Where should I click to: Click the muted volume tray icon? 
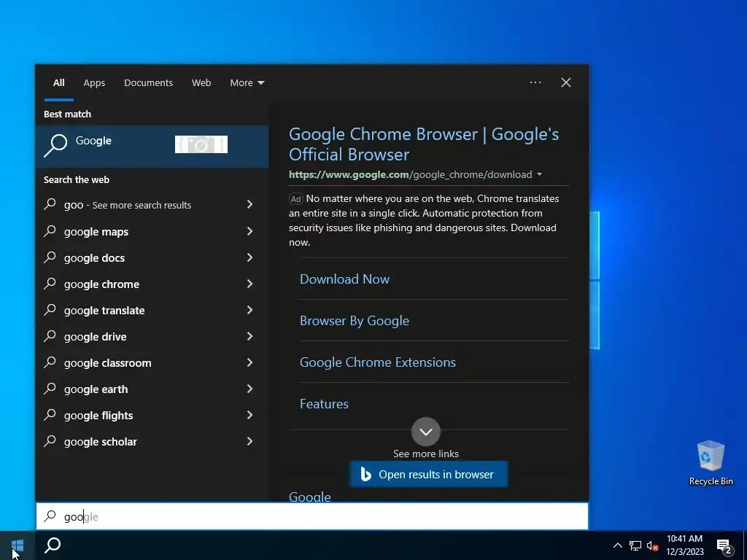point(653,545)
